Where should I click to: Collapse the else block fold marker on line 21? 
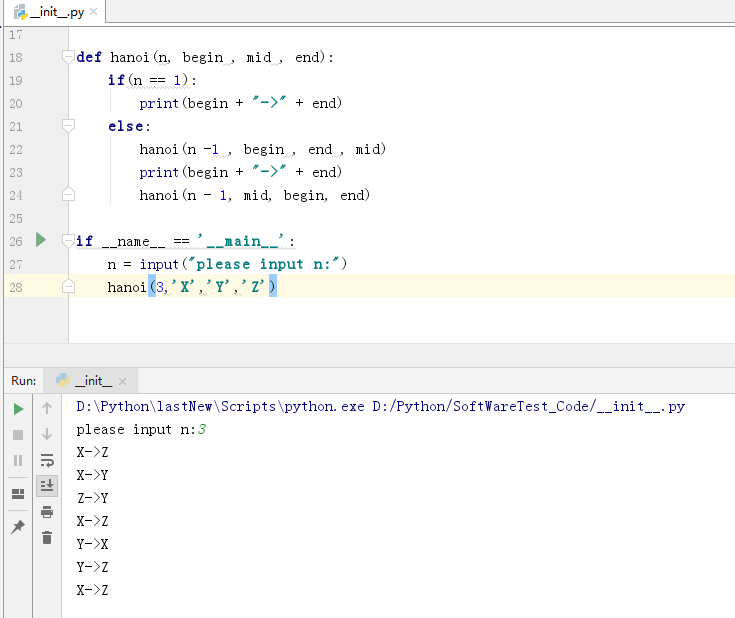68,126
